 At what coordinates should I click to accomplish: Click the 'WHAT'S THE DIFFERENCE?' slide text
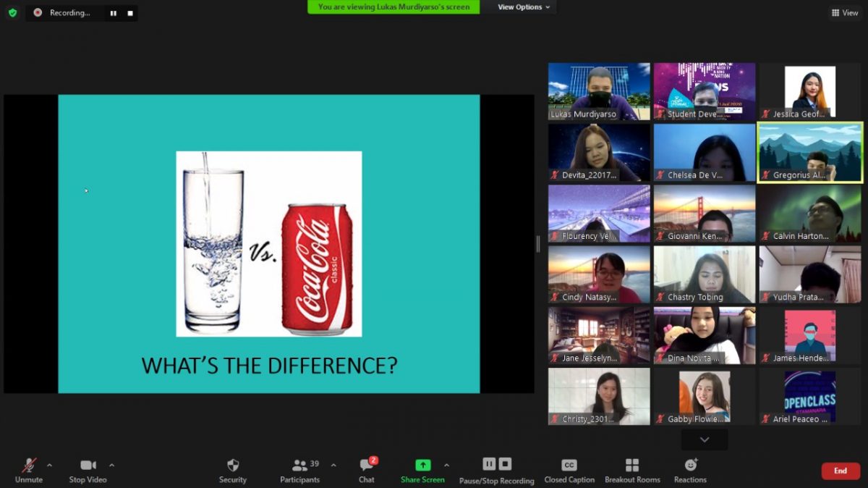269,365
